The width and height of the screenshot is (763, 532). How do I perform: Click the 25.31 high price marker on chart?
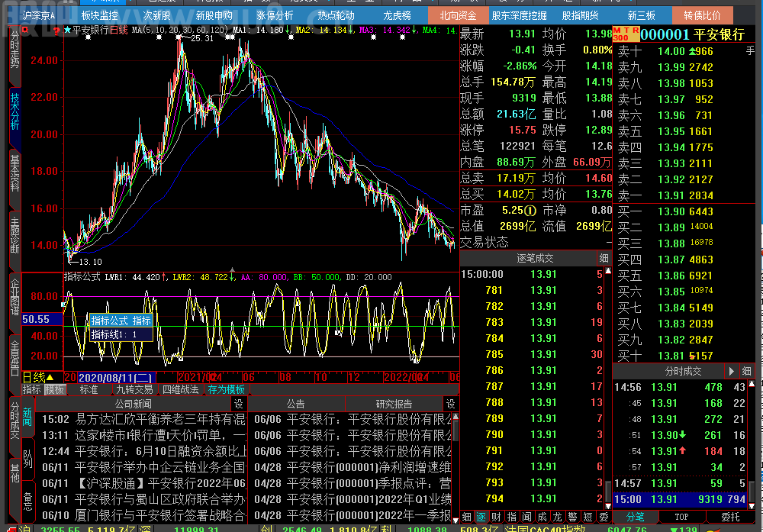pyautogui.click(x=202, y=38)
